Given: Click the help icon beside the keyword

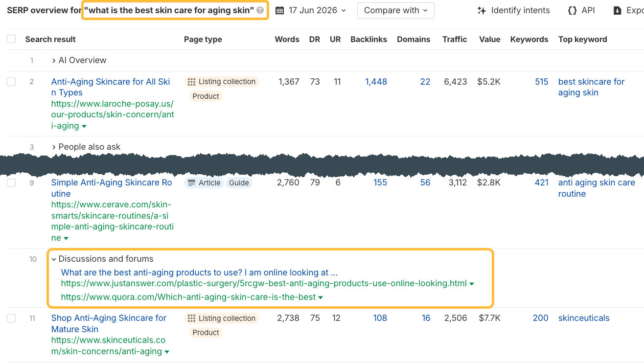Looking at the screenshot, I should tap(260, 10).
